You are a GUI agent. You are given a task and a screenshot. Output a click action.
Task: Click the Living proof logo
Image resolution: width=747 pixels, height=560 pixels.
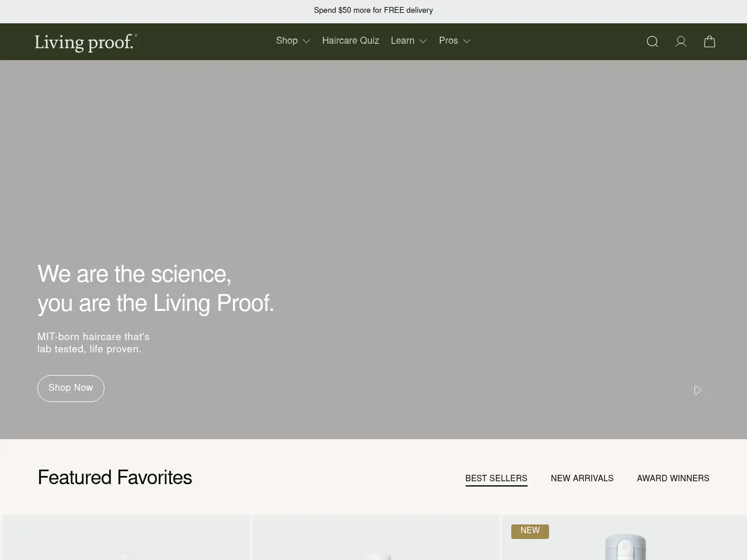pos(85,41)
